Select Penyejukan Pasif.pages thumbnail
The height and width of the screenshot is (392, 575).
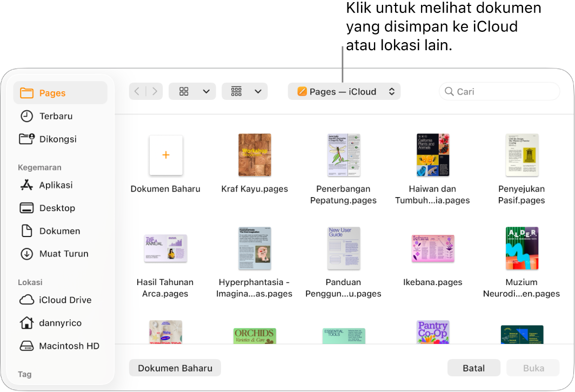(522, 155)
